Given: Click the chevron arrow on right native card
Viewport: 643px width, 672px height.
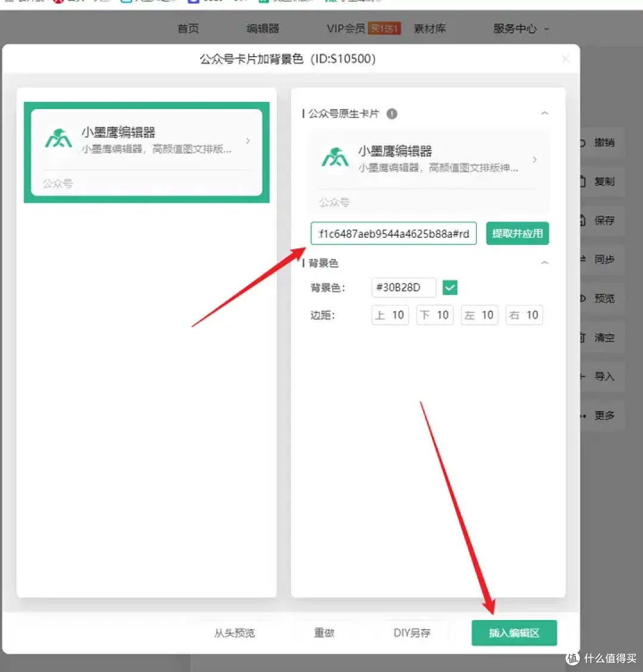Looking at the screenshot, I should [x=534, y=160].
